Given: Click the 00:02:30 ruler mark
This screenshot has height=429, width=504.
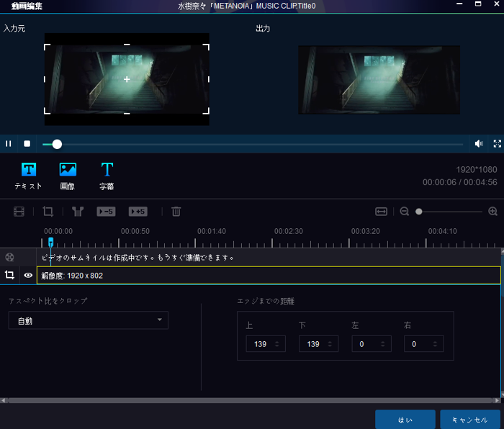Looking at the screenshot, I should coord(288,231).
